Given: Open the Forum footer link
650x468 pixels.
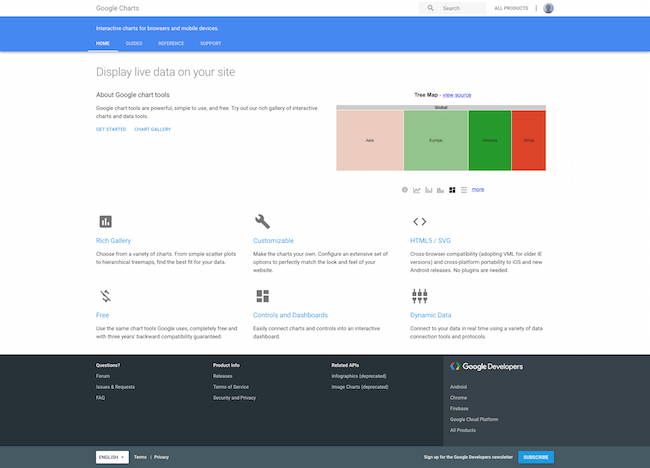Looking at the screenshot, I should click(x=103, y=376).
